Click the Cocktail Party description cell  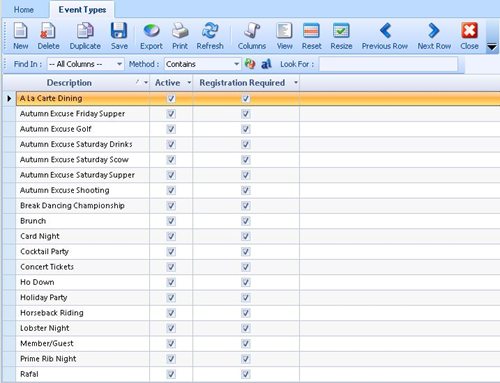tap(83, 252)
